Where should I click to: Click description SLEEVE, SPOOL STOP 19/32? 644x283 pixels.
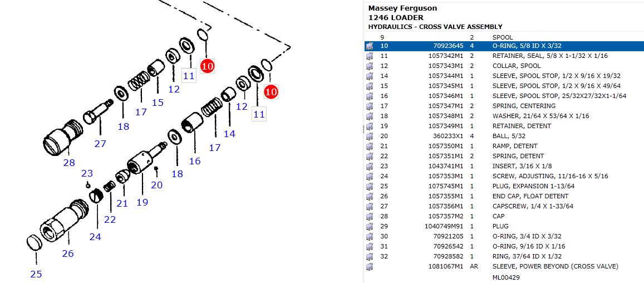[x=557, y=76]
